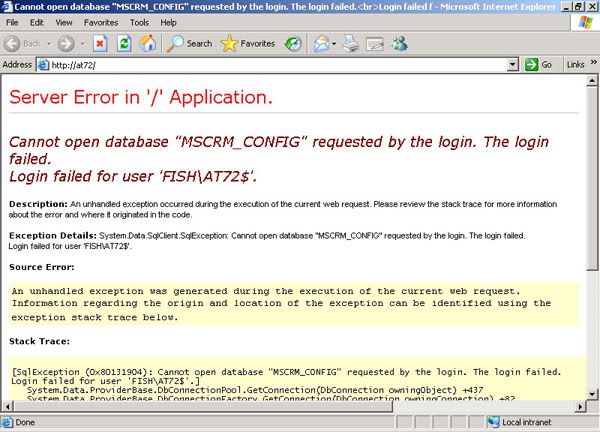Screen dimensions: 600x432
Task: Click the Back navigation arrow
Action: [12, 44]
